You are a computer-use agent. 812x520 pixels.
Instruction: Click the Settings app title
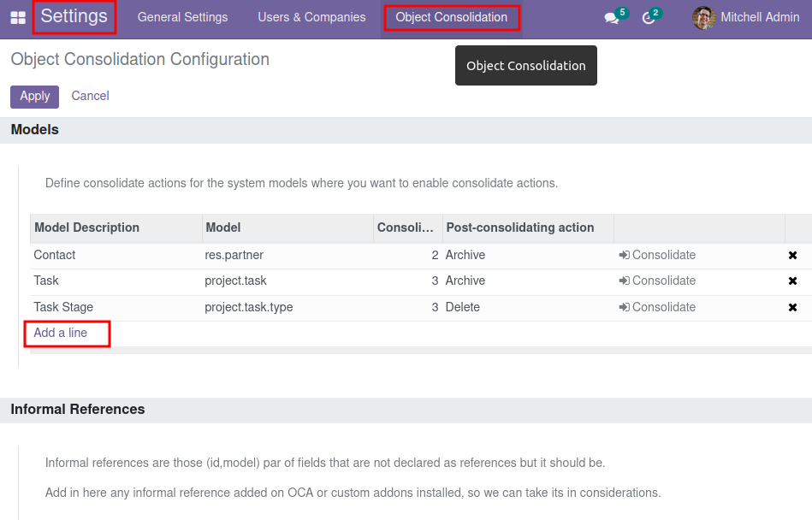tap(74, 16)
